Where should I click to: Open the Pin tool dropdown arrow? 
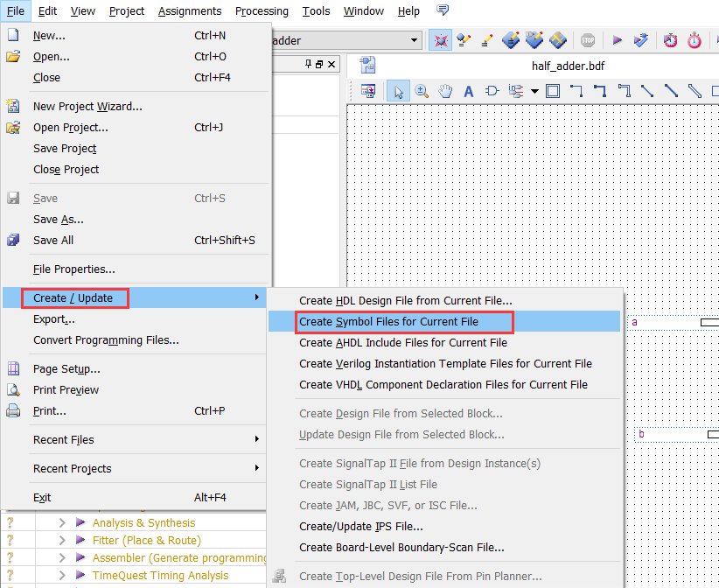coord(534,91)
